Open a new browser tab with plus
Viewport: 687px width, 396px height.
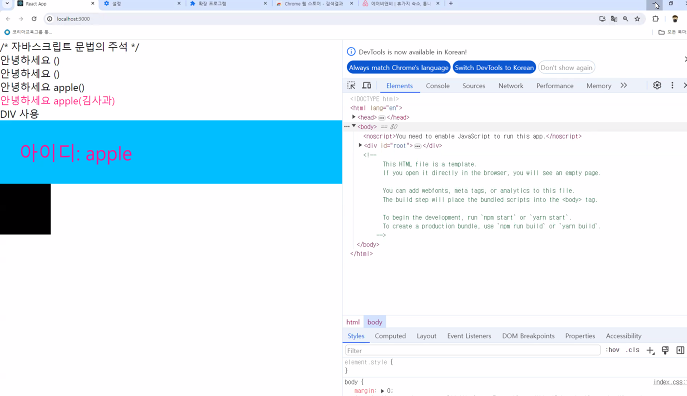[451, 4]
